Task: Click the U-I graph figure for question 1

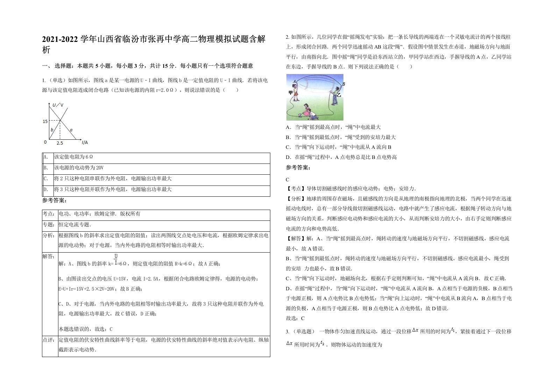Action: click(x=65, y=124)
